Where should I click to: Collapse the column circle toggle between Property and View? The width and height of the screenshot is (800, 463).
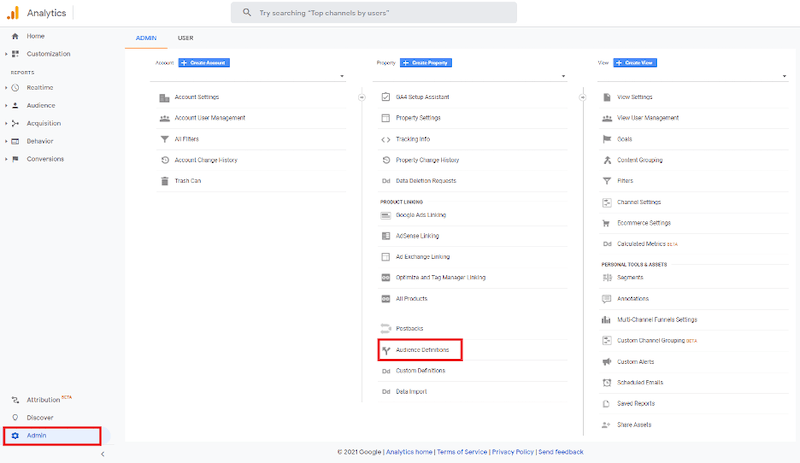[x=583, y=97]
